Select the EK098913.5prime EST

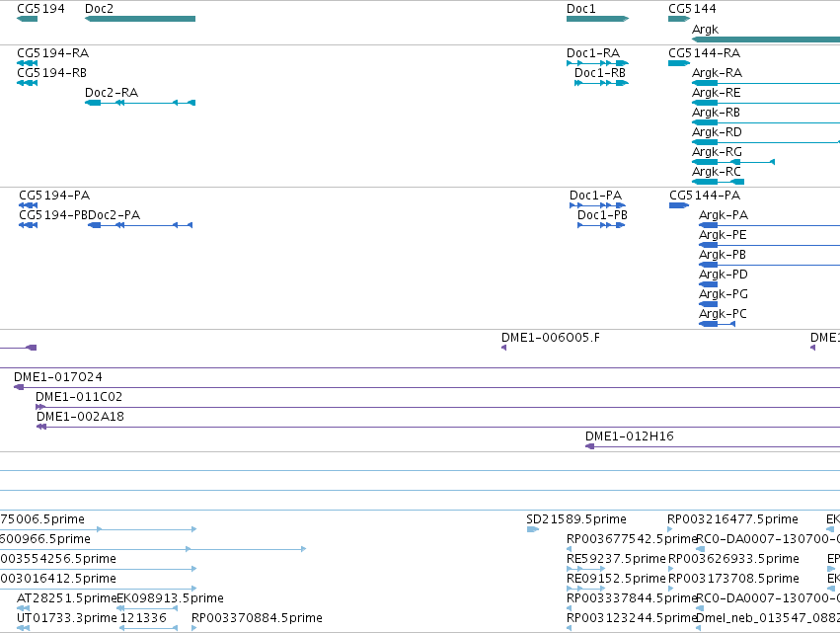point(147,608)
